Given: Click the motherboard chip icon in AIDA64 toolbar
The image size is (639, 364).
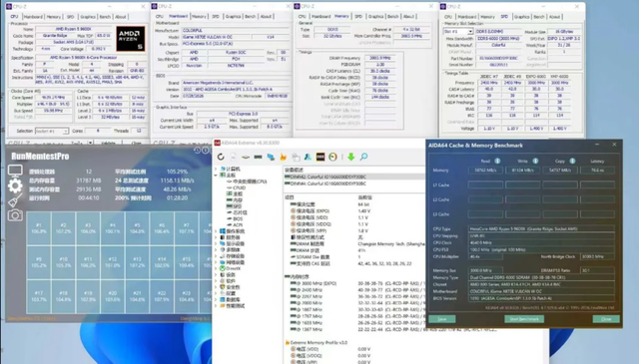Looking at the screenshot, I should (x=246, y=157).
